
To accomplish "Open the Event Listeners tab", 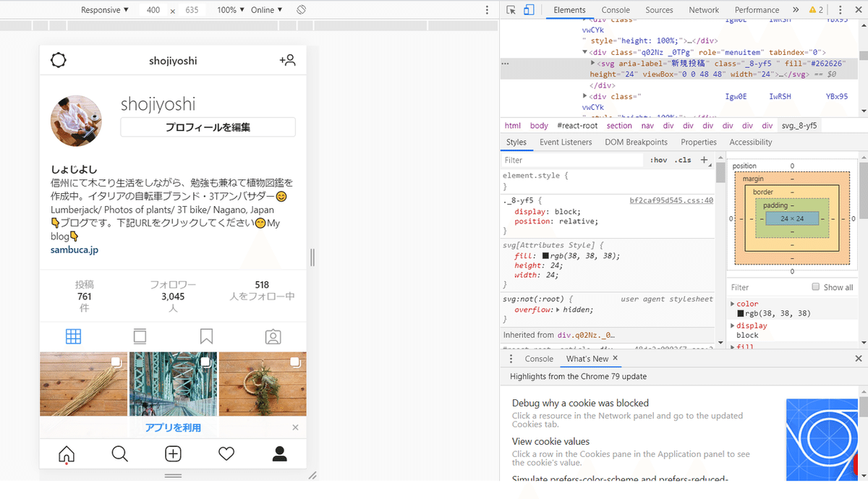I will click(x=566, y=142).
